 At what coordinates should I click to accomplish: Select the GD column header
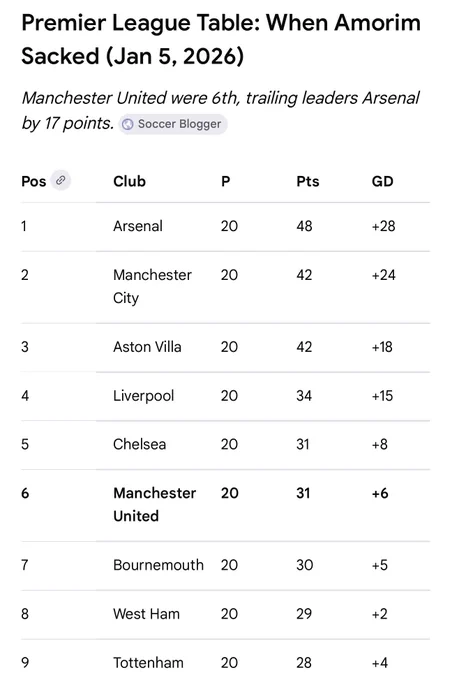(x=382, y=181)
